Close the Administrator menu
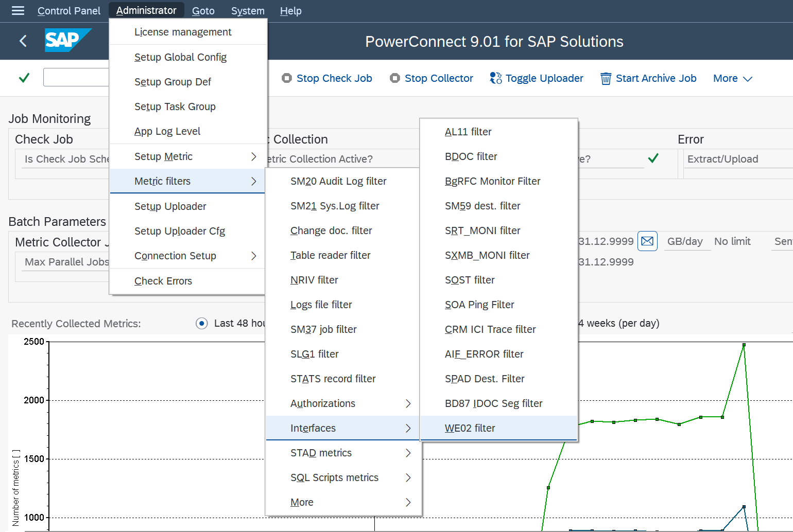The width and height of the screenshot is (793, 532). pyautogui.click(x=146, y=11)
